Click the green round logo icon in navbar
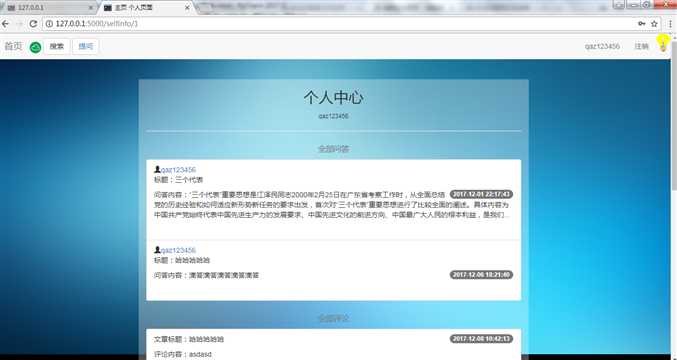The image size is (677, 360). 35,47
